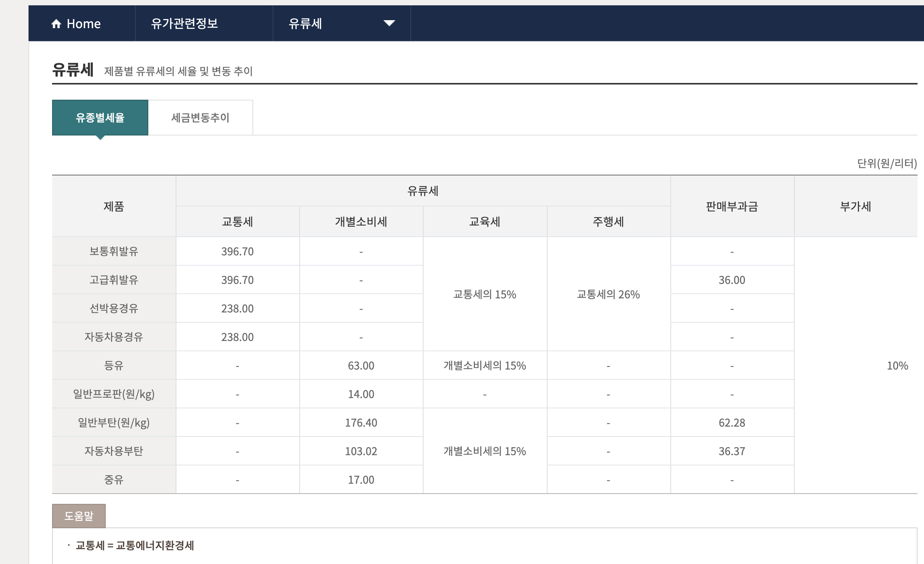Click the 일반프로판(원/kg) row label

(114, 394)
